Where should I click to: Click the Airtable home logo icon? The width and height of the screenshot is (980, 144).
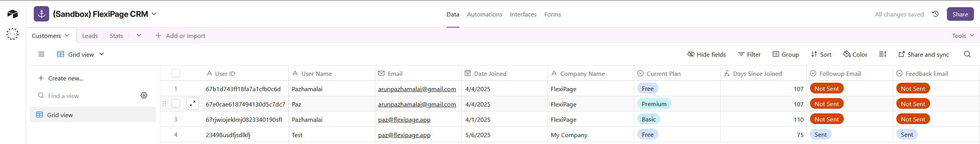(12, 14)
